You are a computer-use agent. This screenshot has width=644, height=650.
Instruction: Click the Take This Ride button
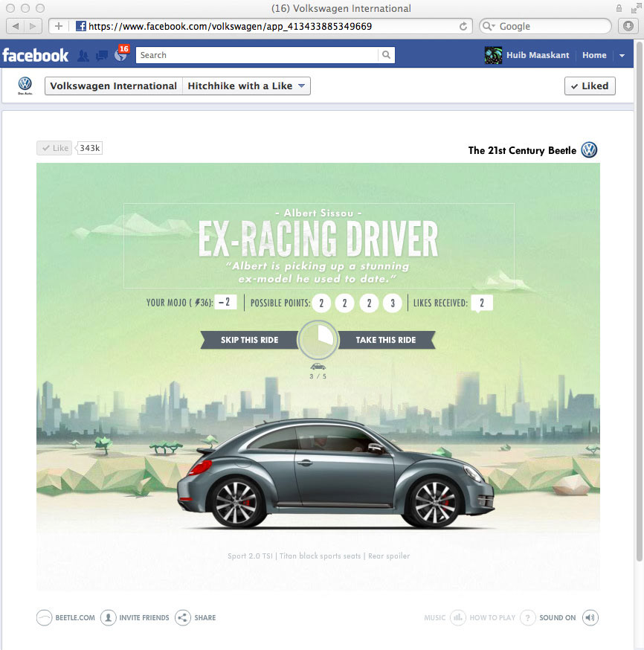386,340
